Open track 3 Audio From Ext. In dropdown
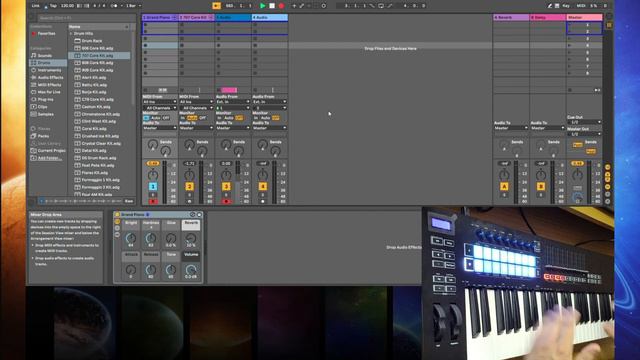Viewport: 640px width, 360px height. click(x=233, y=102)
